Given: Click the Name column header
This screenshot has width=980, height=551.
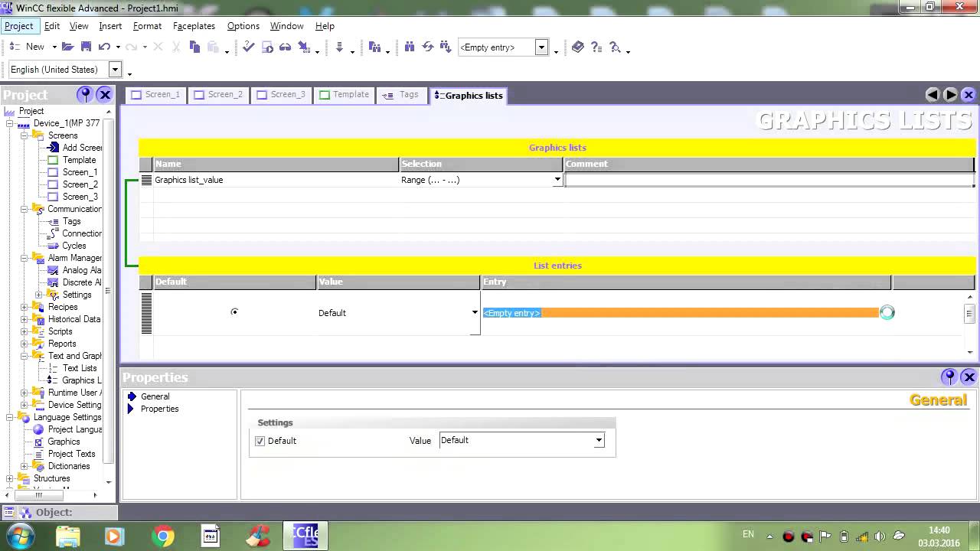Looking at the screenshot, I should 276,164.
